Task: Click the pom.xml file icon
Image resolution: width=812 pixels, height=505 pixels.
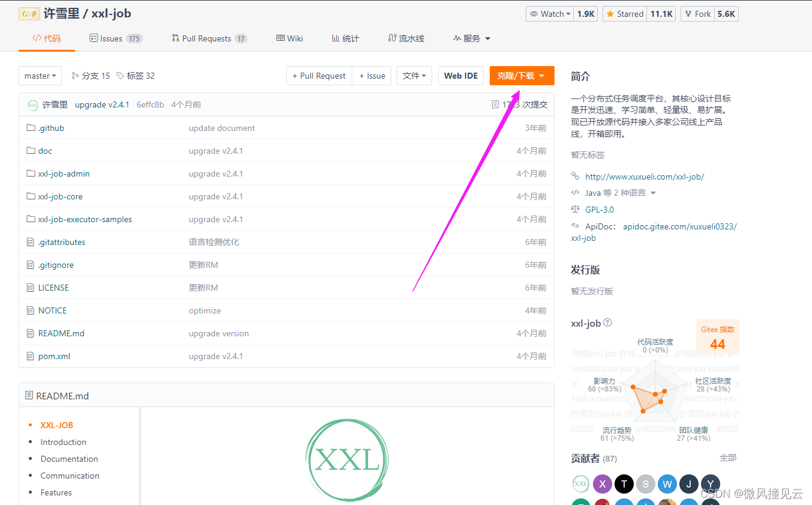Action: point(31,356)
